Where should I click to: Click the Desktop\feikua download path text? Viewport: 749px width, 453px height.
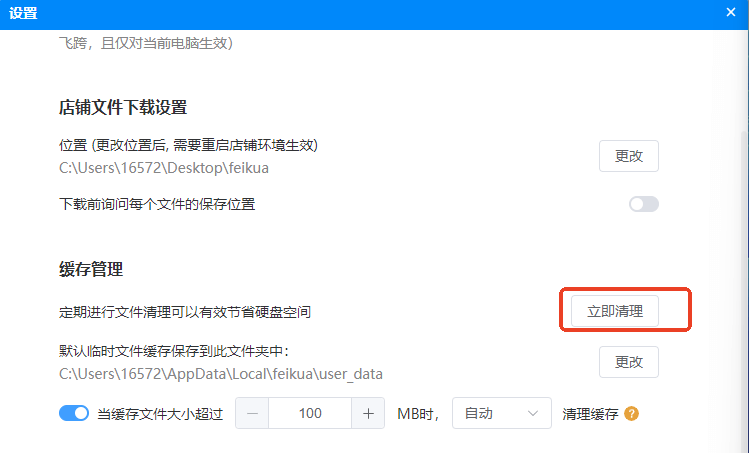pos(164,168)
